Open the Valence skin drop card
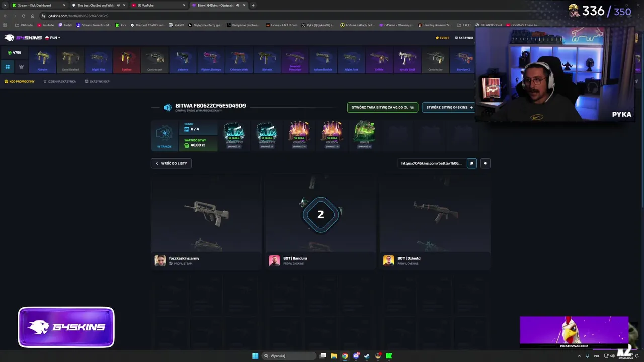 click(183, 60)
